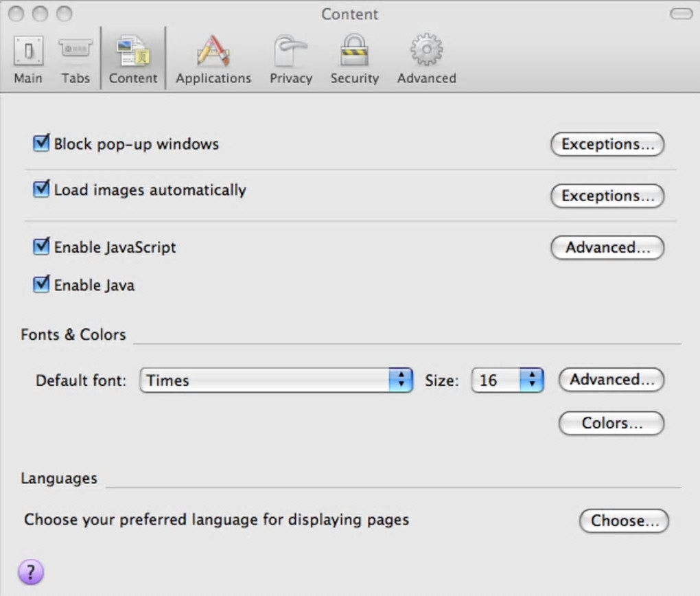Disable the Enable JavaScript checkbox
Screen dimensions: 700x596
click(42, 247)
